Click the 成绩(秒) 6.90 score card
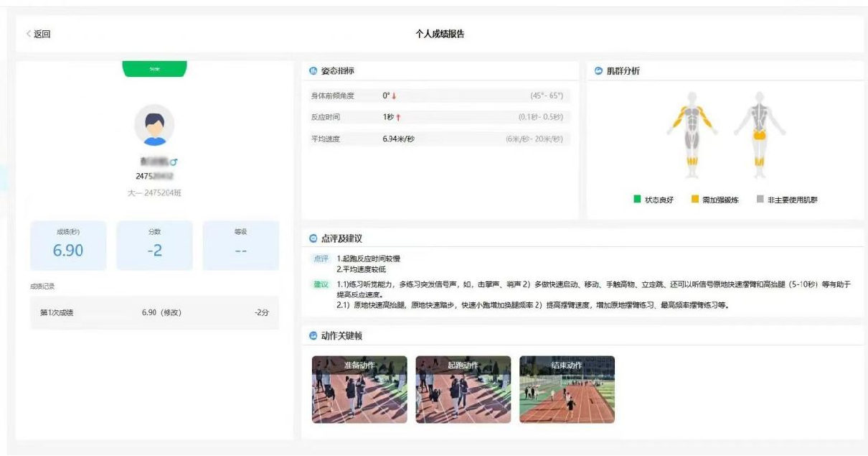The image size is (868, 456). coord(68,245)
